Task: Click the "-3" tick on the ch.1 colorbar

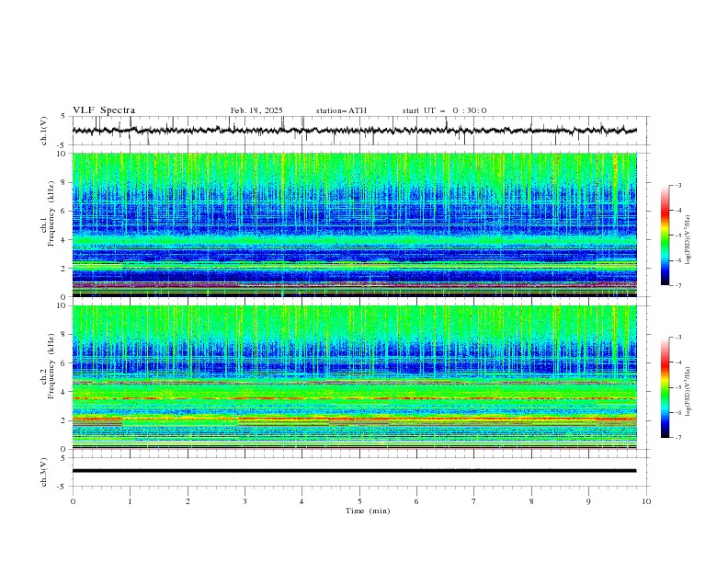Action: point(677,185)
